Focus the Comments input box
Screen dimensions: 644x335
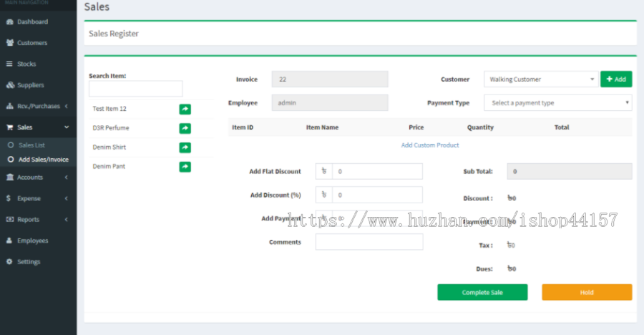click(369, 242)
